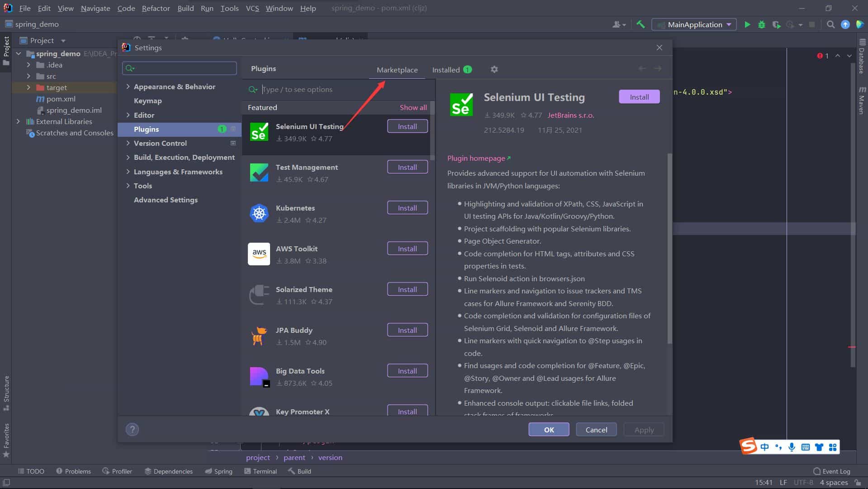
Task: Build project using the green hammer icon
Action: [640, 24]
